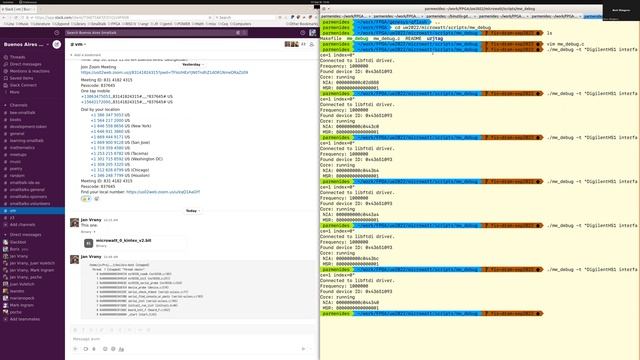The width and height of the screenshot is (640, 360).
Task: Add people icon in vm channel header
Action: coord(312,44)
